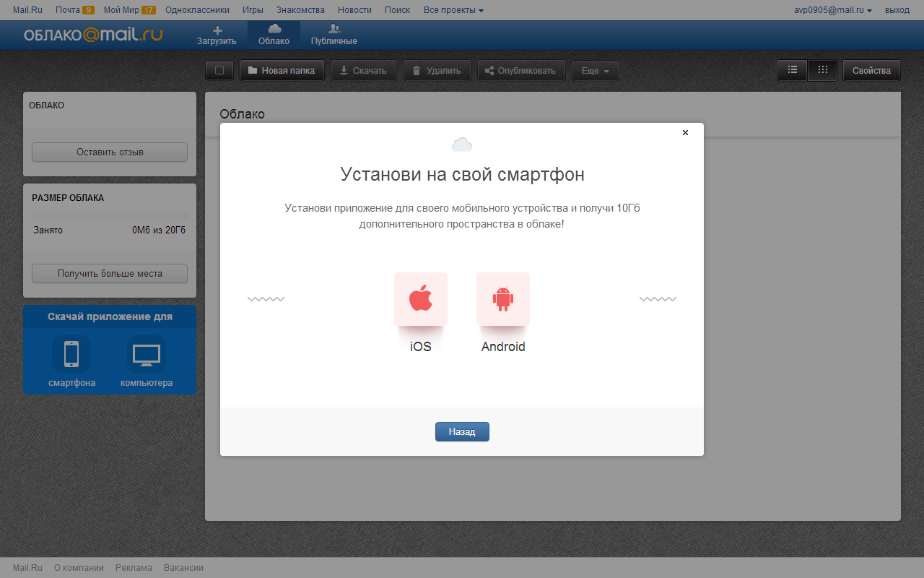Select the Android app icon in dialog
Viewport: 924px width, 578px height.
(x=503, y=298)
